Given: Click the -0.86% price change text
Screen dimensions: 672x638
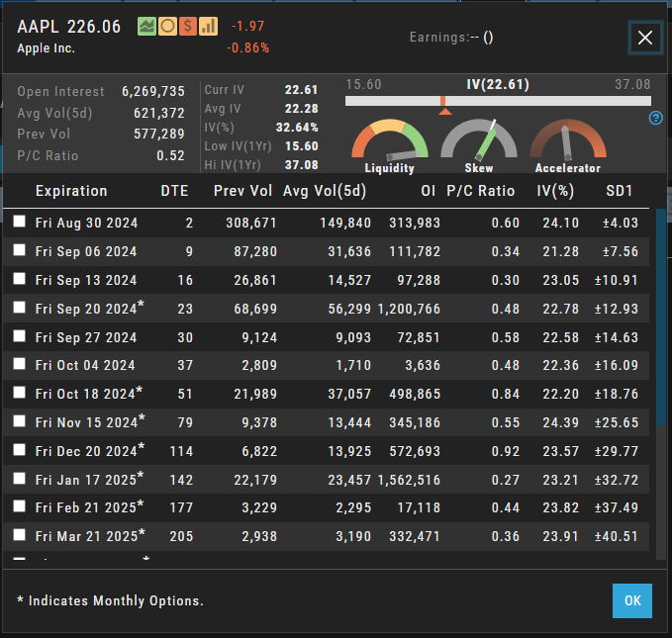Looking at the screenshot, I should coord(247,48).
